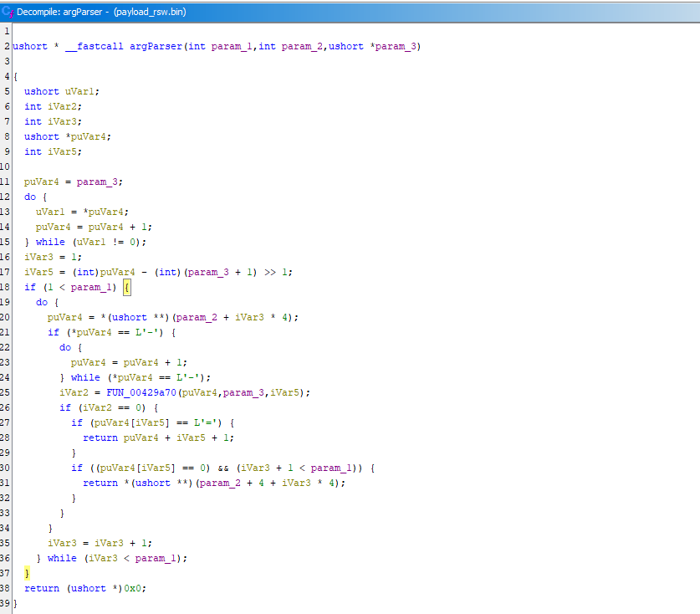
Task: Click the 'do' keyword on line 22
Action: (x=65, y=347)
